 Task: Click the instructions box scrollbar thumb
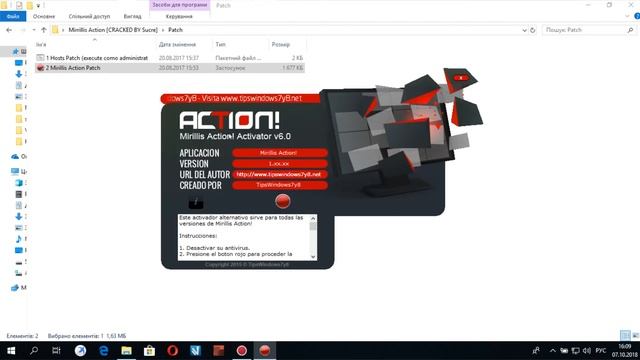[313, 227]
